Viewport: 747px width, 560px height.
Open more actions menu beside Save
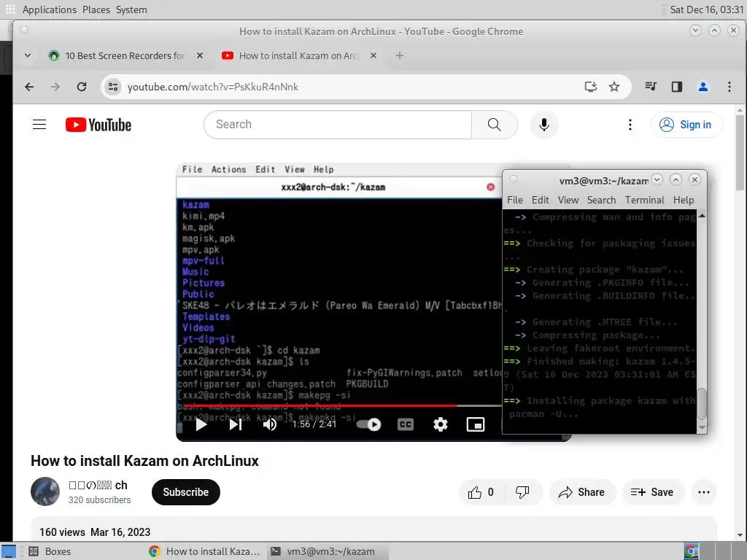[704, 492]
